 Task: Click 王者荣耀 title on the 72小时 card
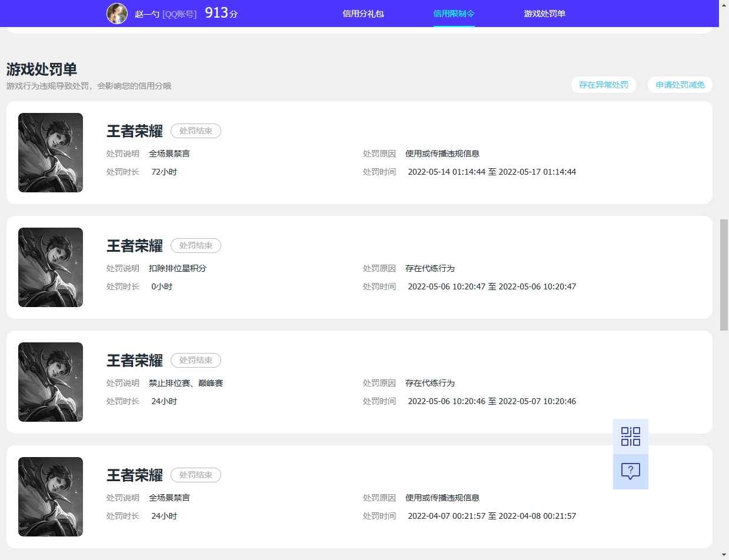135,131
